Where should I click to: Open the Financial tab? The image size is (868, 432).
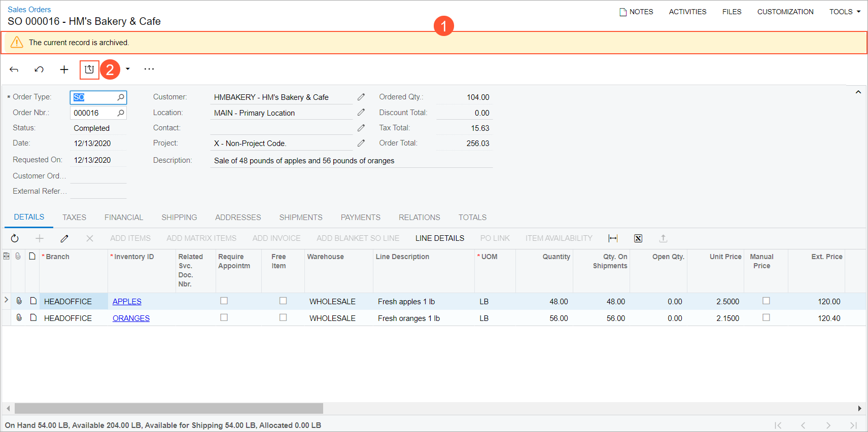124,217
